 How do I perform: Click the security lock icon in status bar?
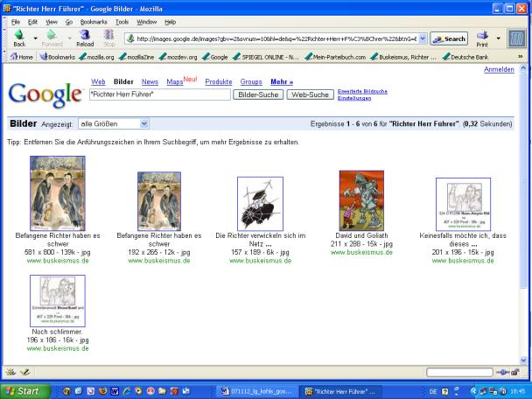click(515, 373)
